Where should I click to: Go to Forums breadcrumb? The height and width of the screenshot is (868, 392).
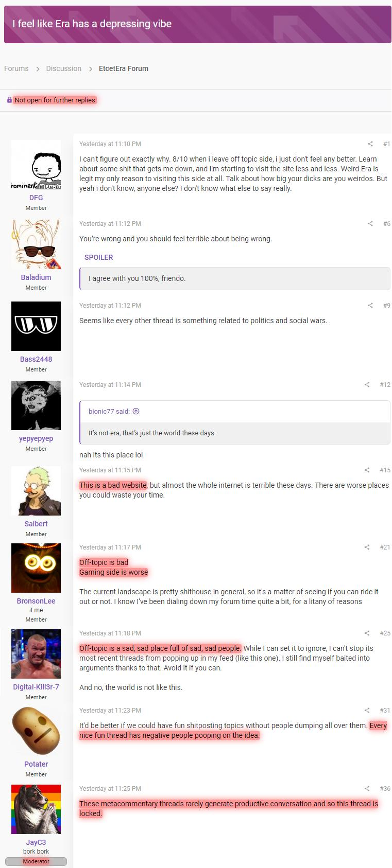pyautogui.click(x=16, y=68)
